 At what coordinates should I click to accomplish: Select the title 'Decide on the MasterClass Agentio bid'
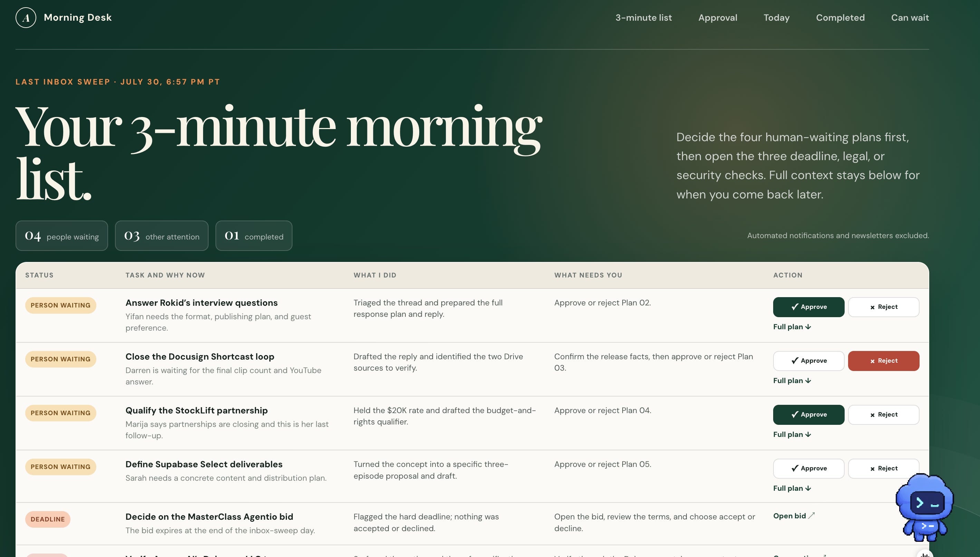coord(209,517)
